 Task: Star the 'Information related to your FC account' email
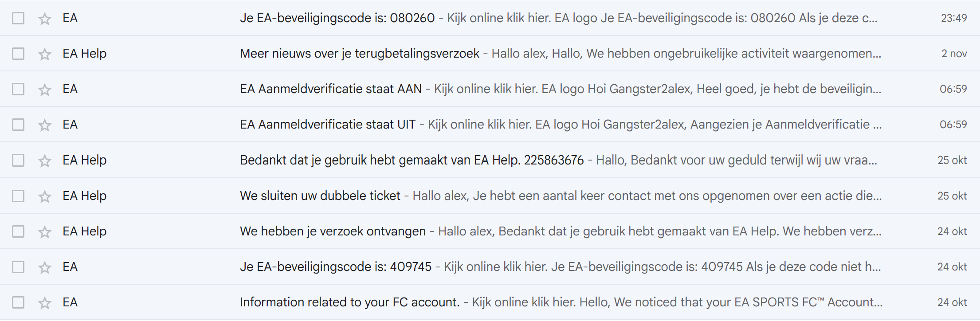point(45,303)
